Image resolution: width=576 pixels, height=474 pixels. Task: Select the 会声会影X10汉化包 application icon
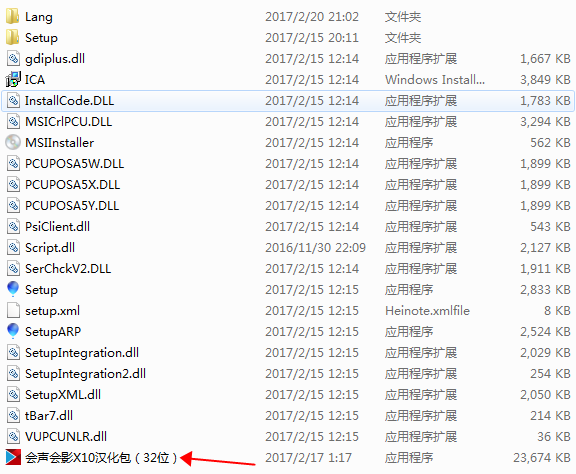click(x=13, y=457)
